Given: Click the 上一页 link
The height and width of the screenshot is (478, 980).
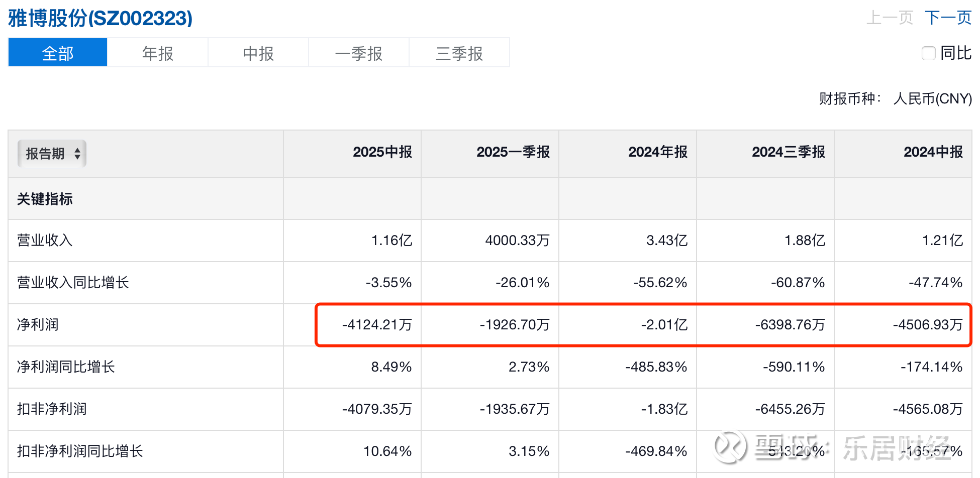Looking at the screenshot, I should [890, 18].
